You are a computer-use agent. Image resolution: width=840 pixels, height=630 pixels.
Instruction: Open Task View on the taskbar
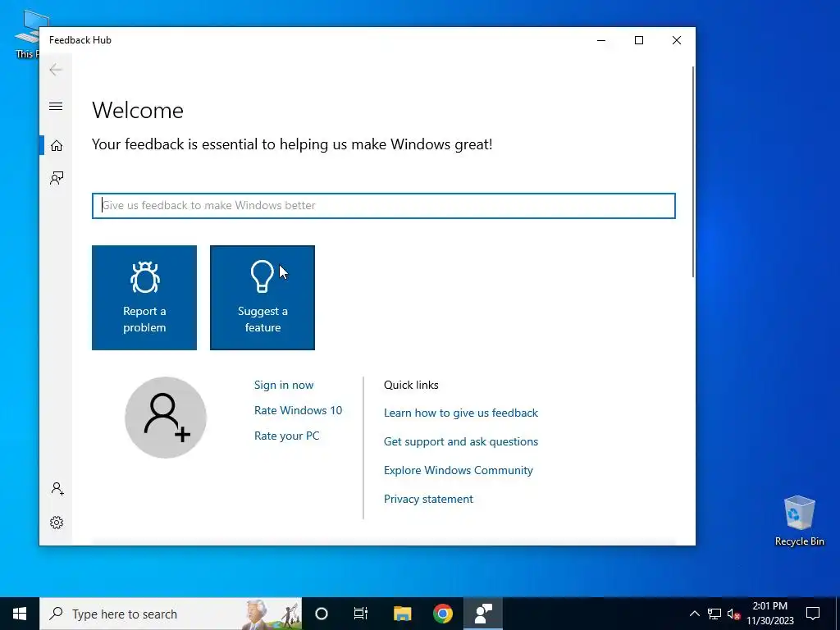point(361,614)
